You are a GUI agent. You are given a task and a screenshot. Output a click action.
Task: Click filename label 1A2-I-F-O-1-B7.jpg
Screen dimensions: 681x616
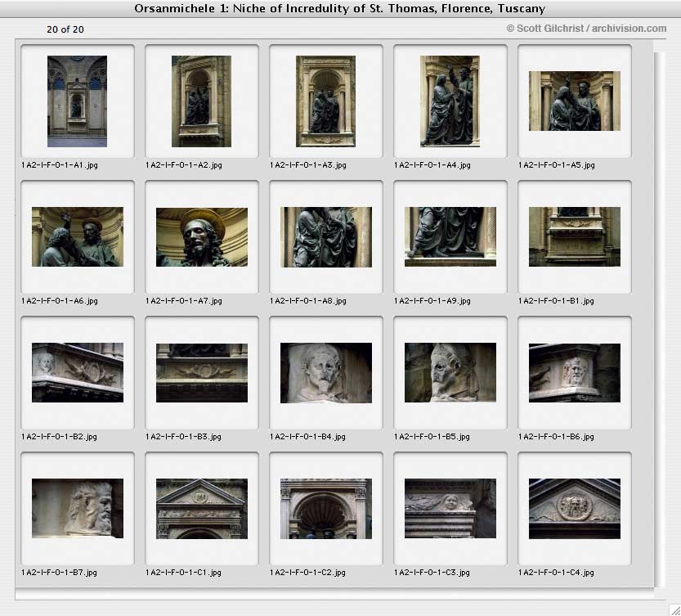(59, 573)
